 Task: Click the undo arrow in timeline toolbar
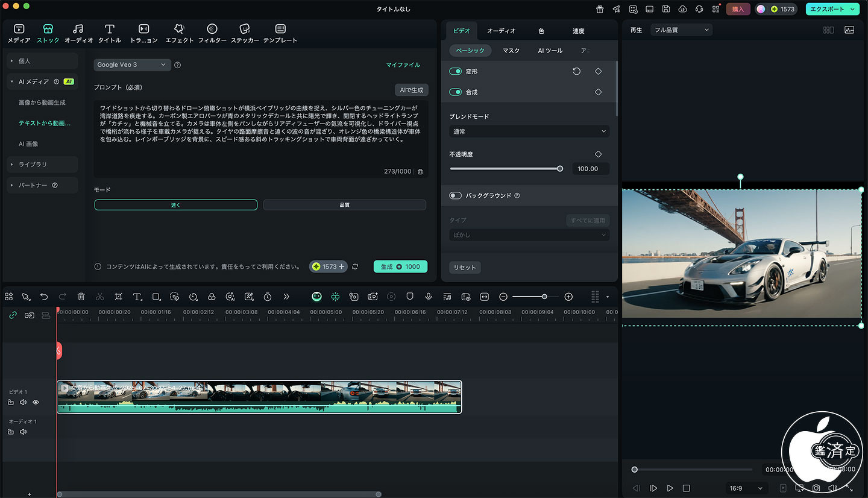(44, 297)
